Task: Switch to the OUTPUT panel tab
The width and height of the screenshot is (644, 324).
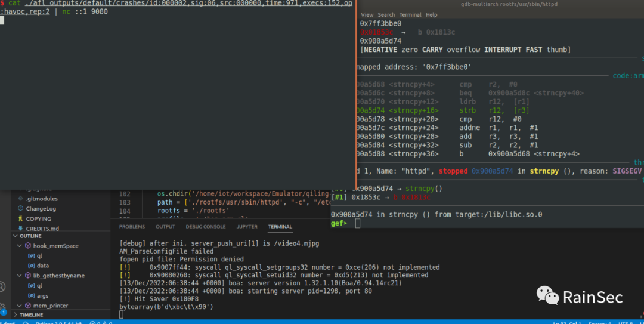Action: [x=165, y=227]
